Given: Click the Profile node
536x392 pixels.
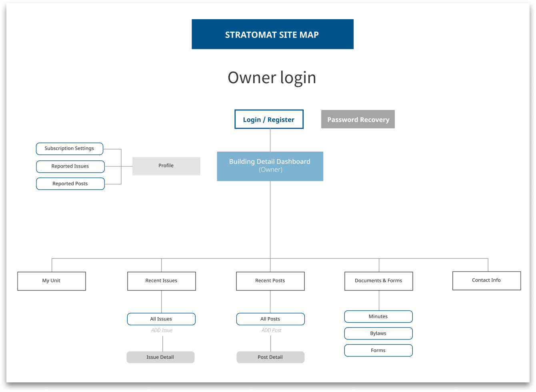Looking at the screenshot, I should tap(166, 166).
